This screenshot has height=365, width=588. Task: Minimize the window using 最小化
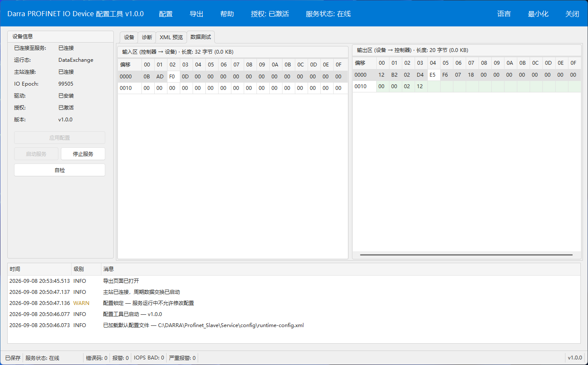pos(538,14)
